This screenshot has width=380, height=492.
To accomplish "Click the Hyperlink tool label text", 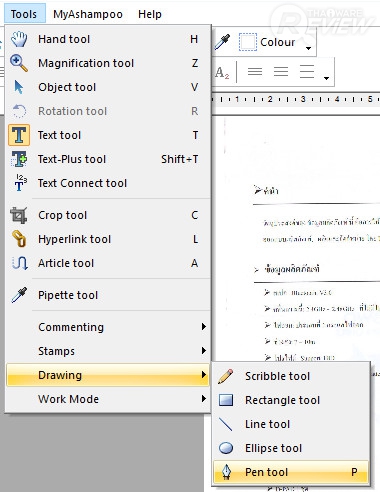I will [74, 239].
